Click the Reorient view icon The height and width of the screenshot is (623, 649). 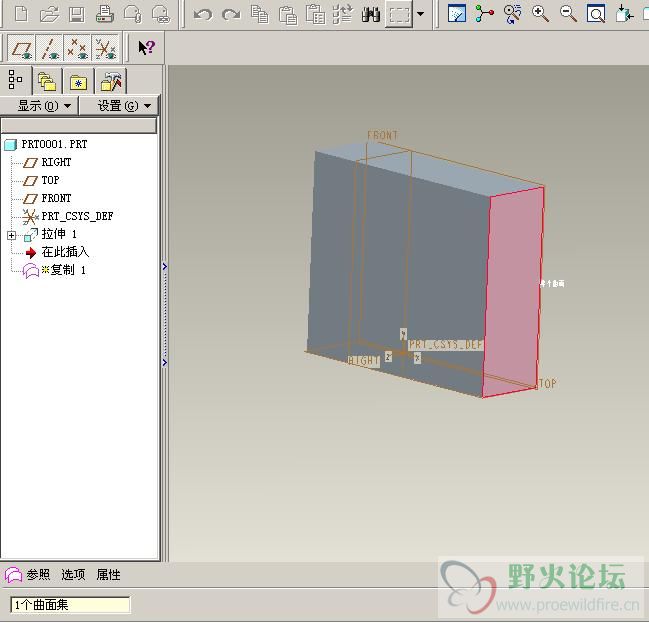(x=624, y=14)
